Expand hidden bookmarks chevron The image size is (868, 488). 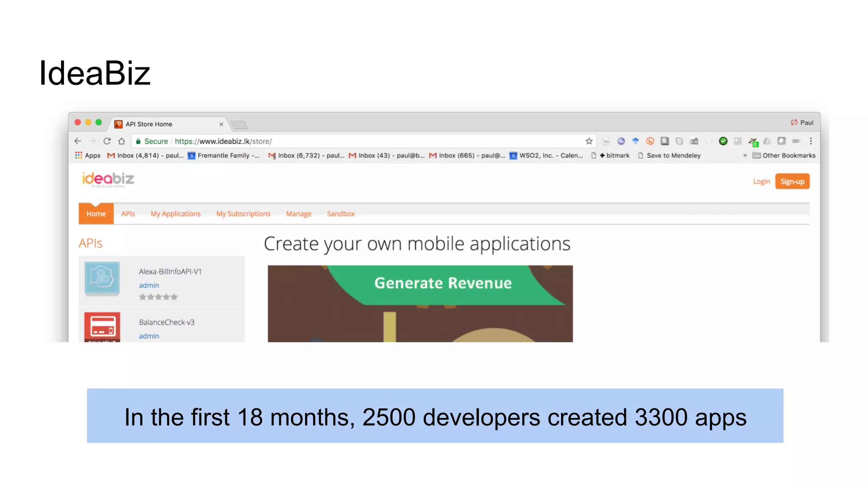pos(745,155)
